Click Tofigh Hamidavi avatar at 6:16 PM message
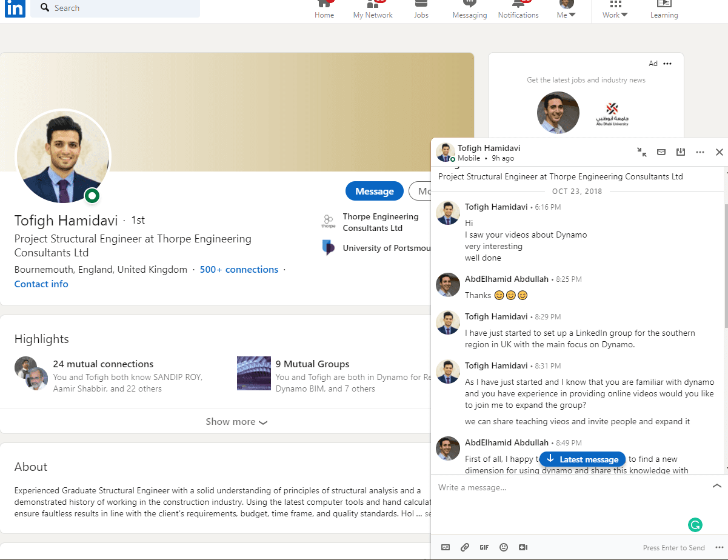This screenshot has width=728, height=560. (448, 213)
